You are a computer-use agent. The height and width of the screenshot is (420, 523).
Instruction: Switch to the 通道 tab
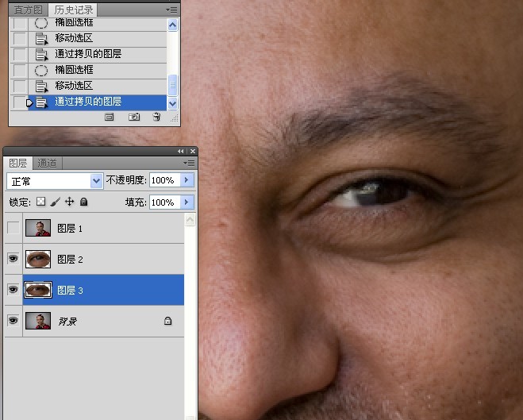point(47,163)
